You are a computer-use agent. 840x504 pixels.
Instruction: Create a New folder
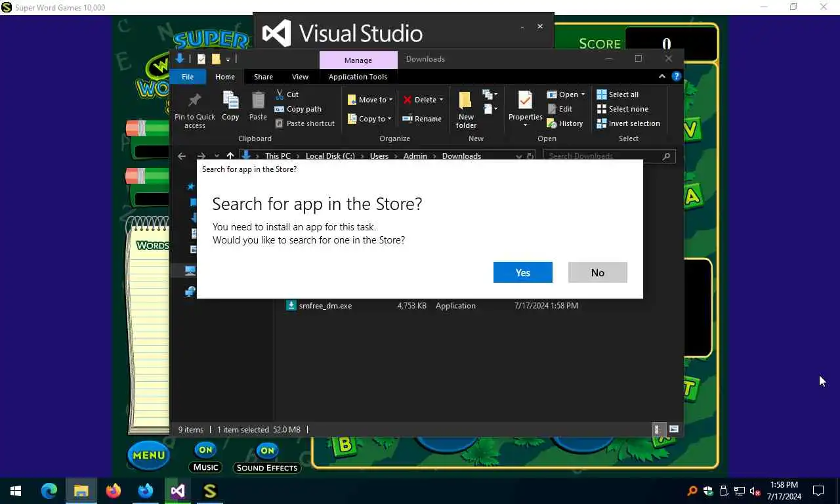466,110
